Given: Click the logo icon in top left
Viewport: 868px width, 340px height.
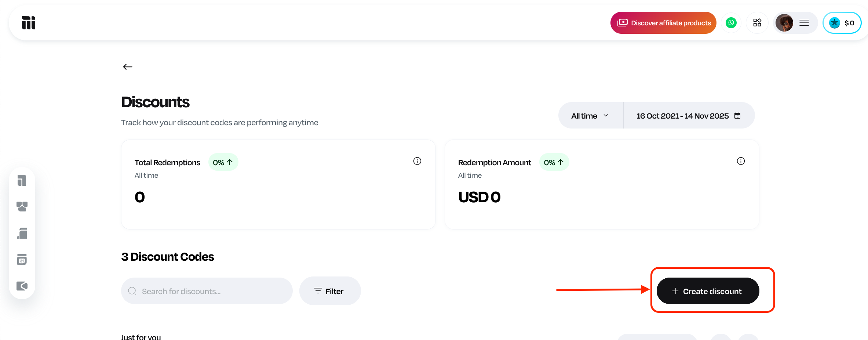Looking at the screenshot, I should [x=29, y=23].
